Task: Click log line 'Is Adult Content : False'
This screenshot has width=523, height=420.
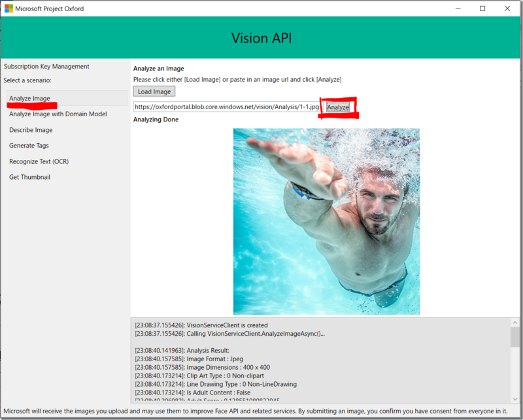Action: (x=192, y=393)
